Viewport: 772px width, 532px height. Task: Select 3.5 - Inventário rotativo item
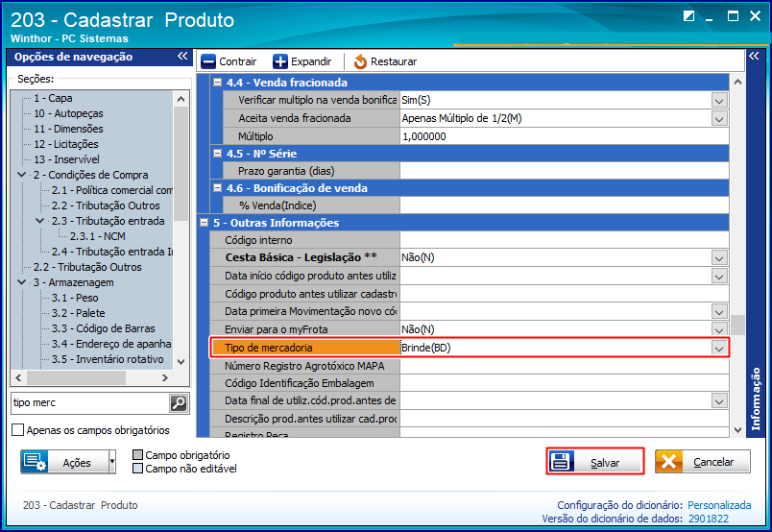pos(108,359)
